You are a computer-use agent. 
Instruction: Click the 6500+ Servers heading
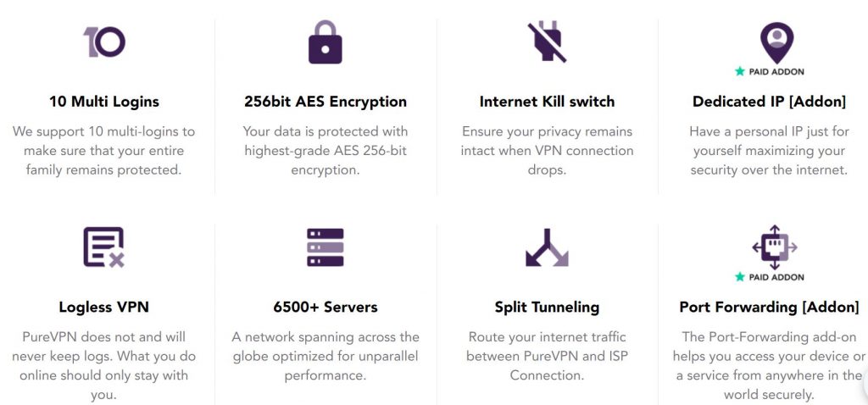[325, 307]
